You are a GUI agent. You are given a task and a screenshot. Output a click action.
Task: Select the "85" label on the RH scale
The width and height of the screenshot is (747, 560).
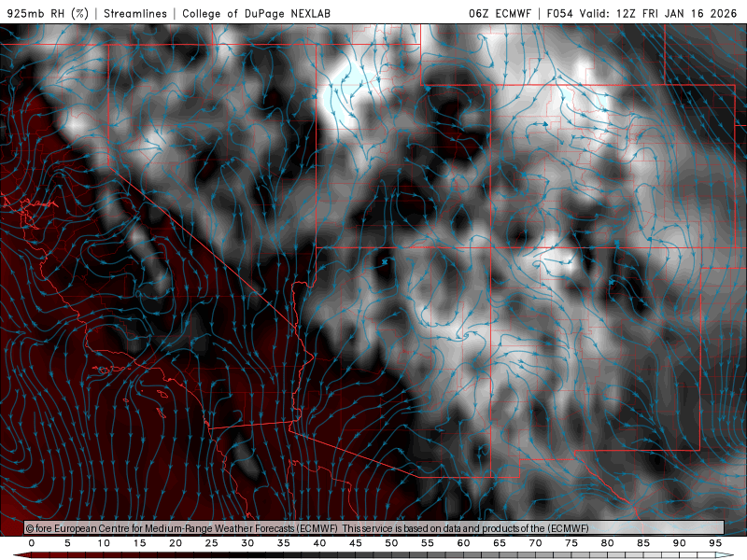[x=643, y=543]
